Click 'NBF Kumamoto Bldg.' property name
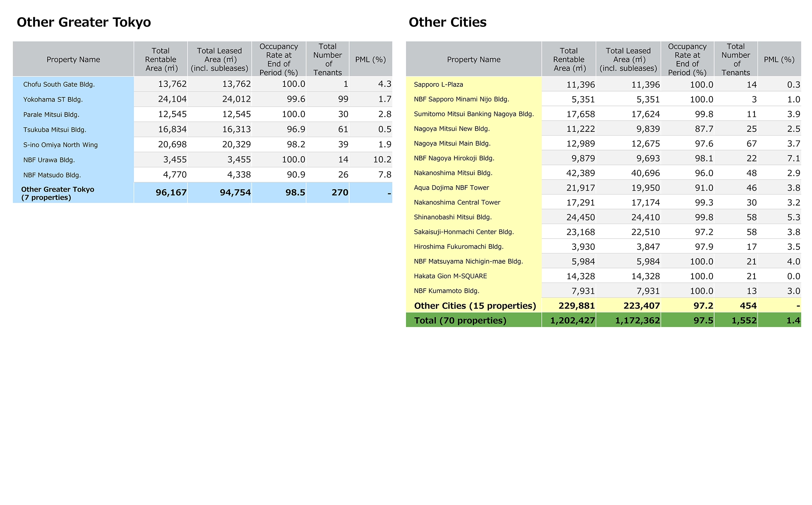The width and height of the screenshot is (812, 505). coord(447,291)
